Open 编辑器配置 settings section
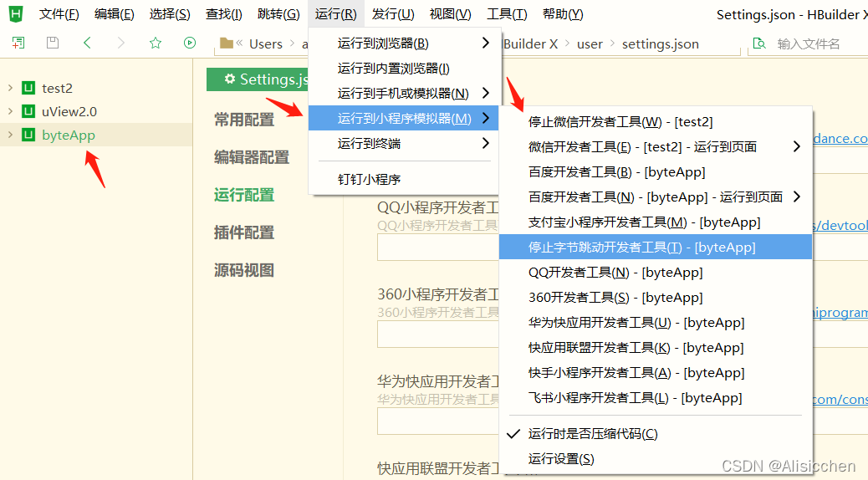 coord(252,157)
